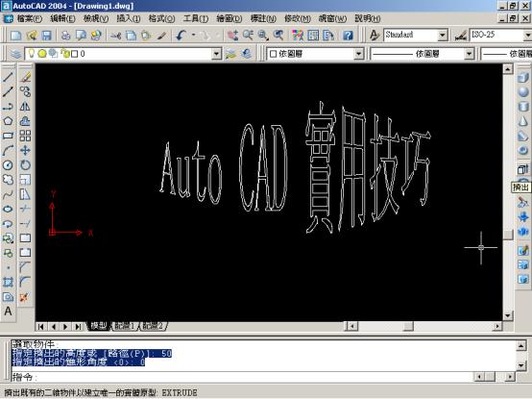Expand the linetype control dropdown

tap(469, 54)
